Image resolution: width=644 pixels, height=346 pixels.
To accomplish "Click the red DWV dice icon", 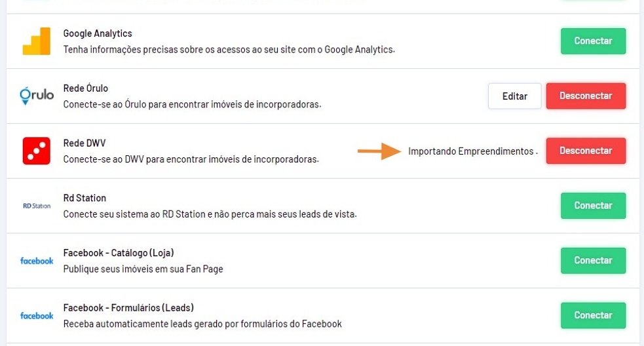I will 37,151.
